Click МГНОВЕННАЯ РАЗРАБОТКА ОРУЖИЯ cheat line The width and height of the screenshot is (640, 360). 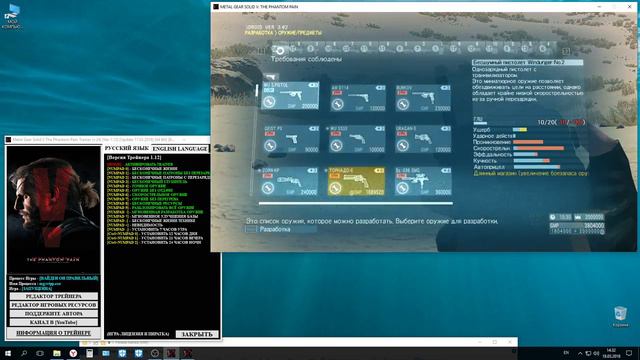(x=155, y=212)
